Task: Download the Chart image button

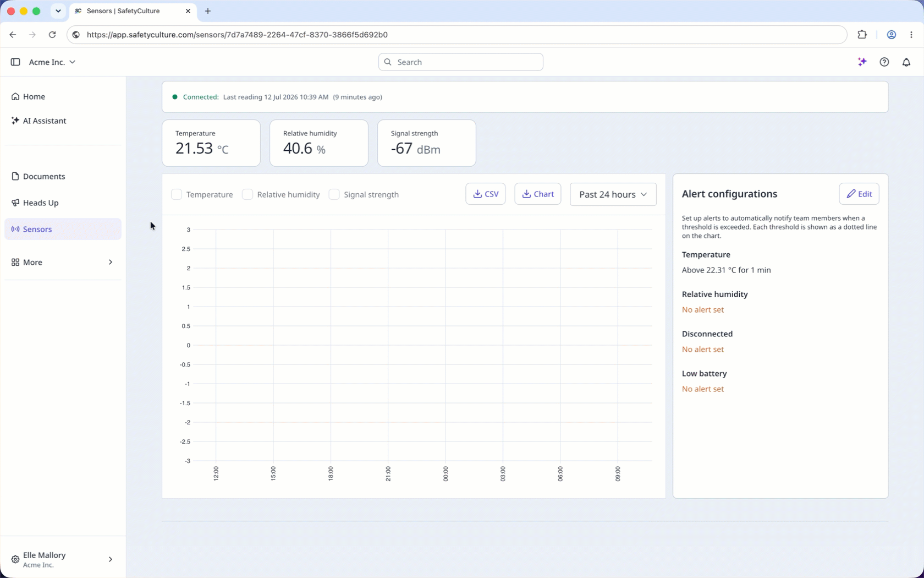Action: (x=538, y=194)
